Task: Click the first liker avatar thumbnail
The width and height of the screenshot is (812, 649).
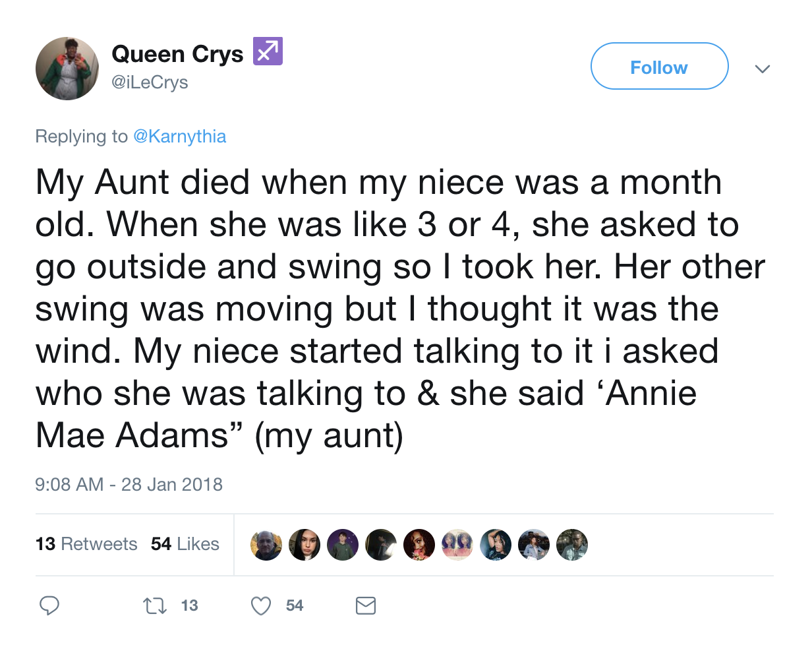Action: (x=266, y=545)
